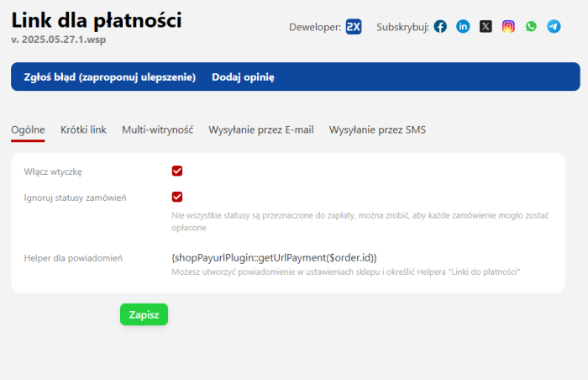Select the Ogólne tab

(28, 130)
